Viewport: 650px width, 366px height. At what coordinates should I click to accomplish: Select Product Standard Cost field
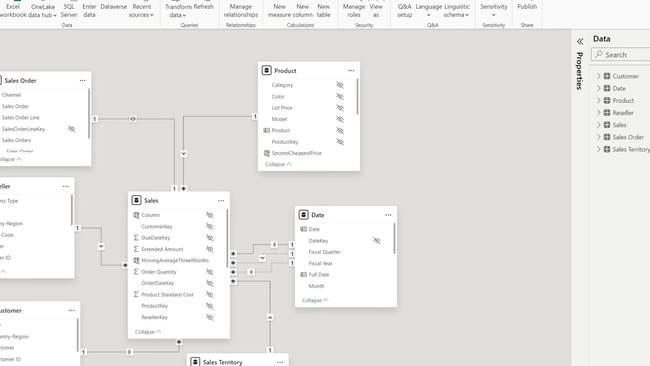(x=167, y=294)
